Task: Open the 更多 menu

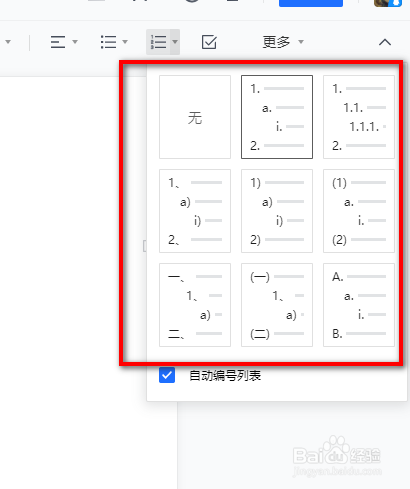Action: [283, 42]
